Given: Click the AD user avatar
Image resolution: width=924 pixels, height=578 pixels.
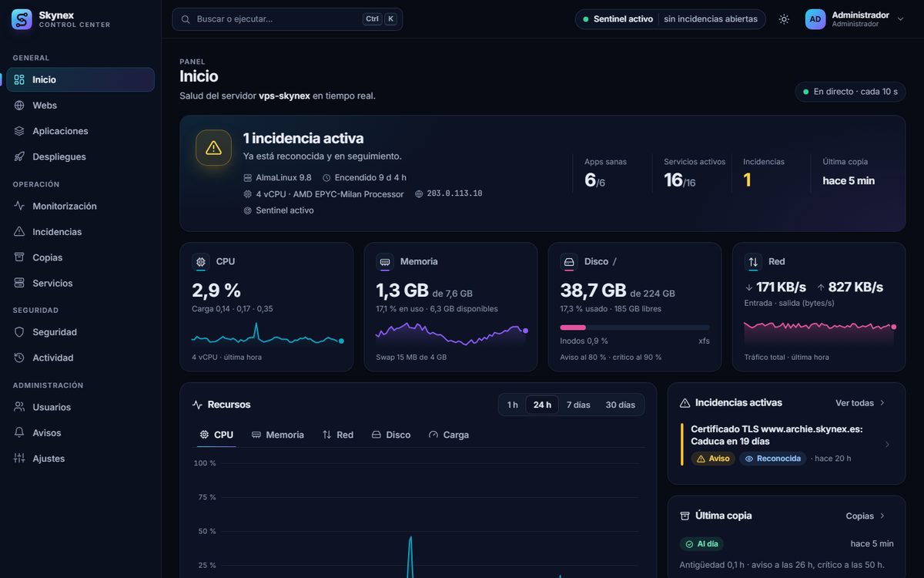Looking at the screenshot, I should coord(815,19).
